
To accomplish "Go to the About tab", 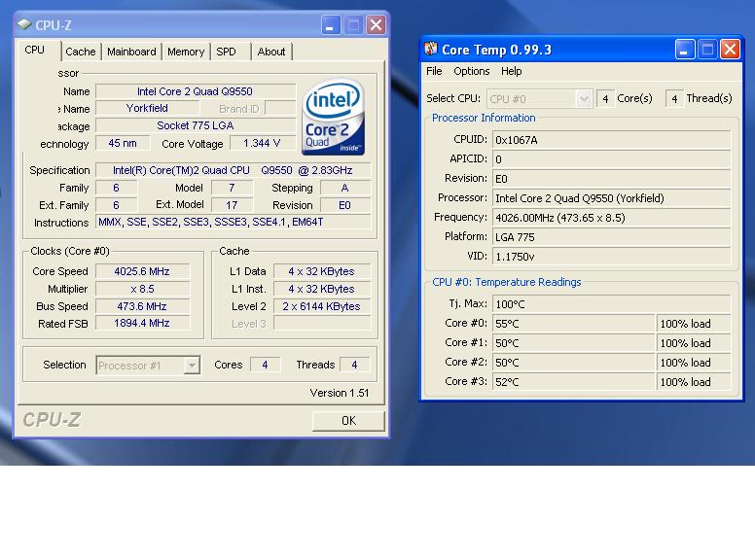I will coord(271,52).
